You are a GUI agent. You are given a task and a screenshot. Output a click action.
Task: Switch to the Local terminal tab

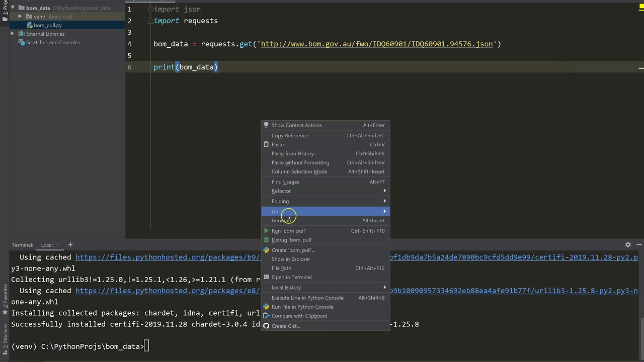[x=47, y=245]
